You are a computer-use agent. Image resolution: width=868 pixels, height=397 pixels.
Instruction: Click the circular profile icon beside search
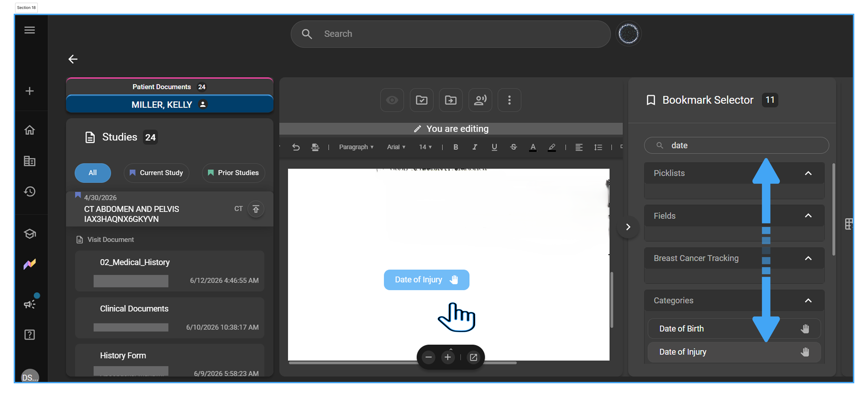(628, 34)
